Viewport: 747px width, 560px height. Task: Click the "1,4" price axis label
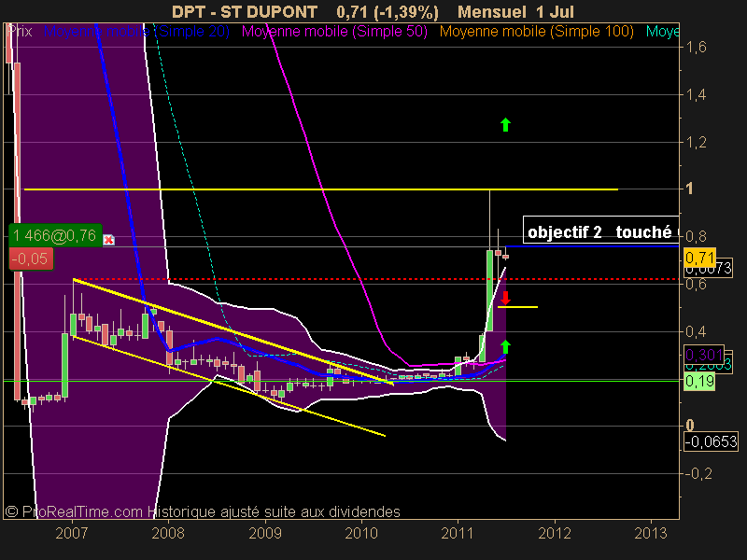[x=696, y=94]
